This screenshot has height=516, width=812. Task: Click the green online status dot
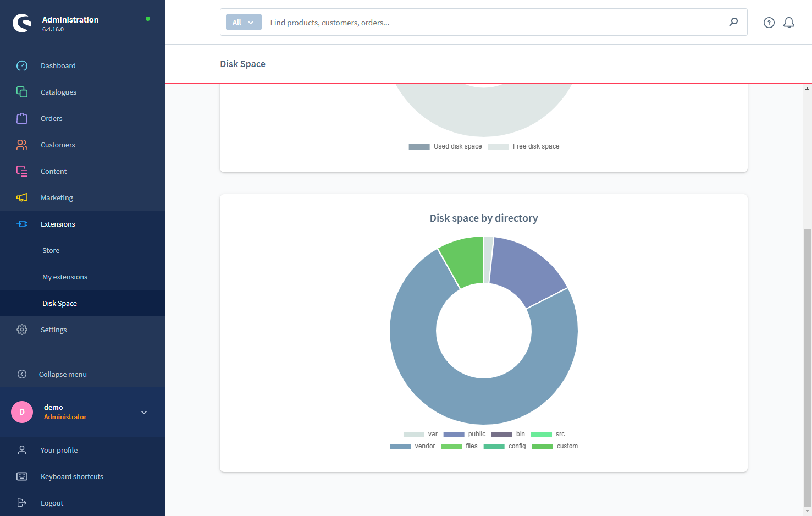pyautogui.click(x=148, y=19)
